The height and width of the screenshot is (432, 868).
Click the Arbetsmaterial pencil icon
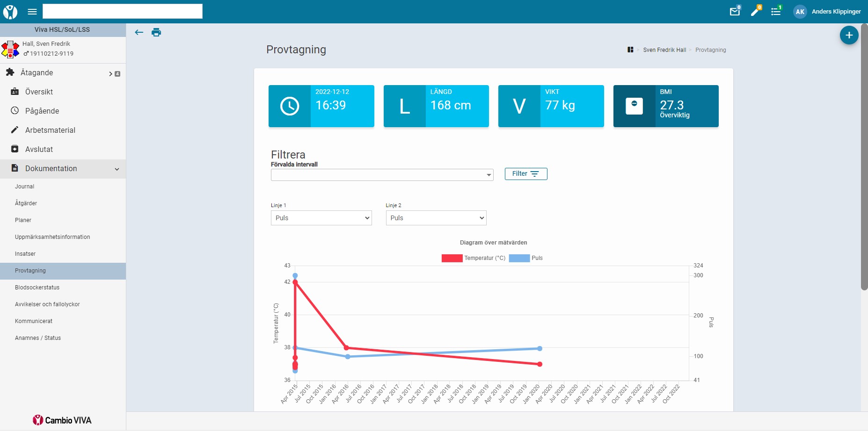(x=15, y=130)
